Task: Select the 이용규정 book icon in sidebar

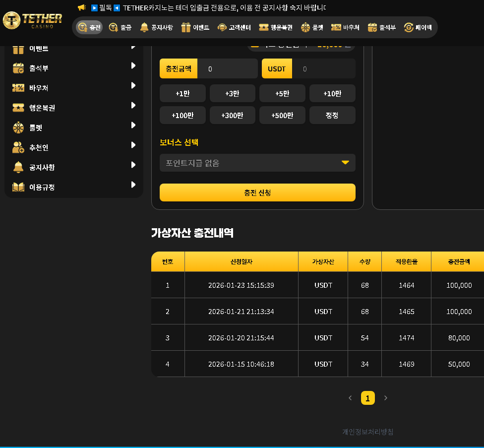Action: (x=18, y=187)
